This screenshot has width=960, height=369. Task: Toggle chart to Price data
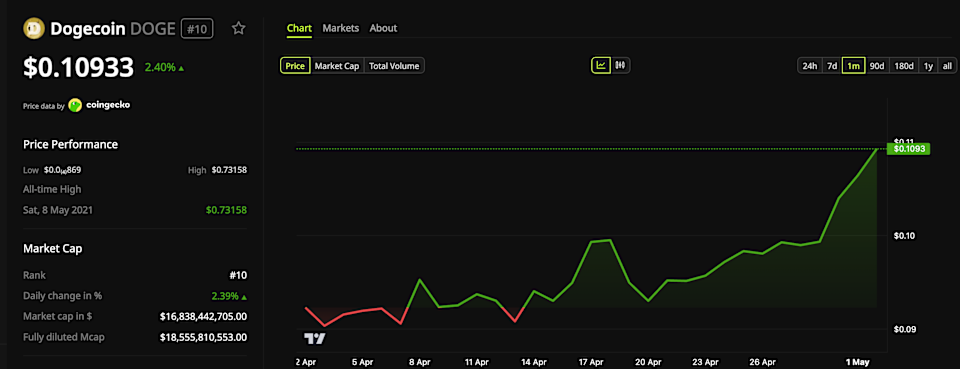click(x=295, y=65)
